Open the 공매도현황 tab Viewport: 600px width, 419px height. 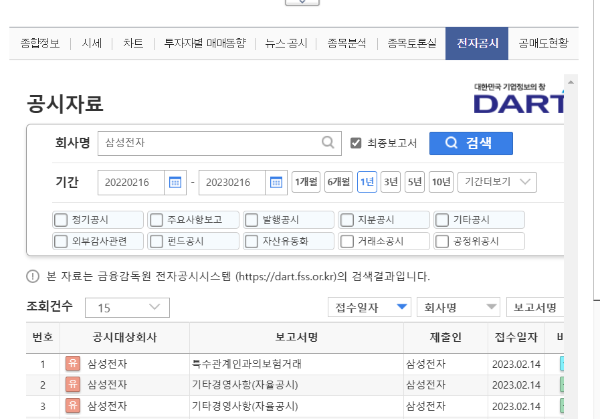click(x=543, y=43)
